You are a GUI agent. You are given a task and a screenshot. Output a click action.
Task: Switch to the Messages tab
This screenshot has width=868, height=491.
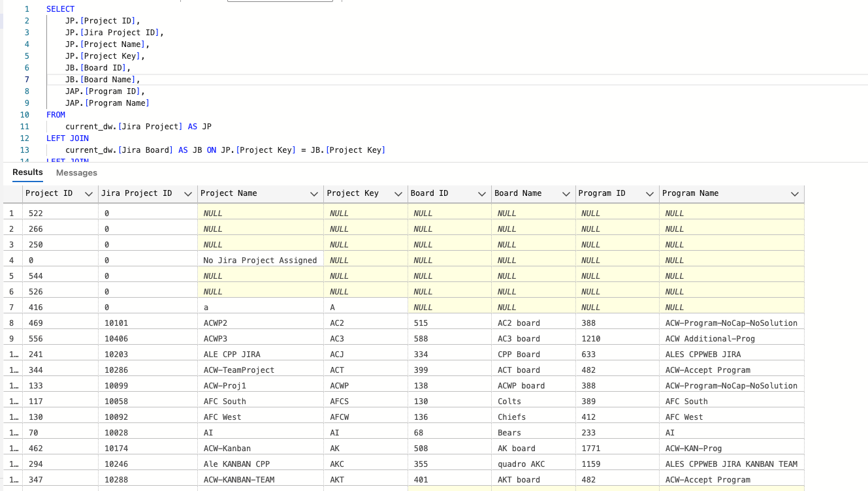point(76,172)
